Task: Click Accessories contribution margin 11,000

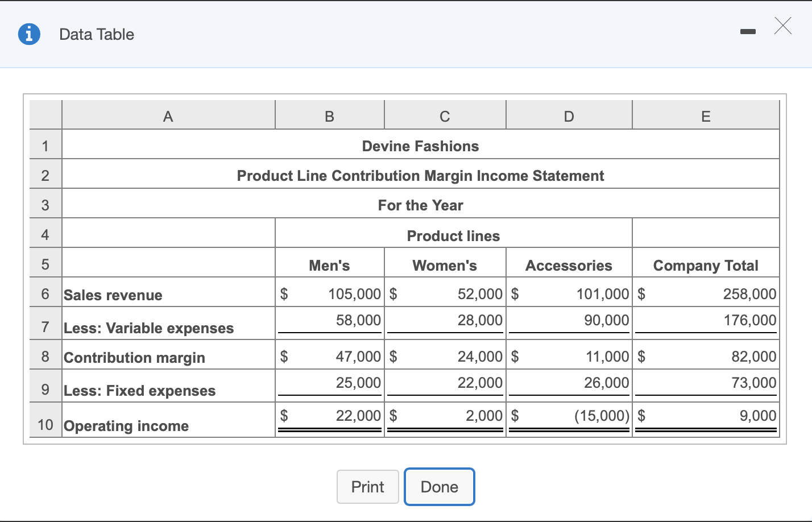Action: click(608, 357)
